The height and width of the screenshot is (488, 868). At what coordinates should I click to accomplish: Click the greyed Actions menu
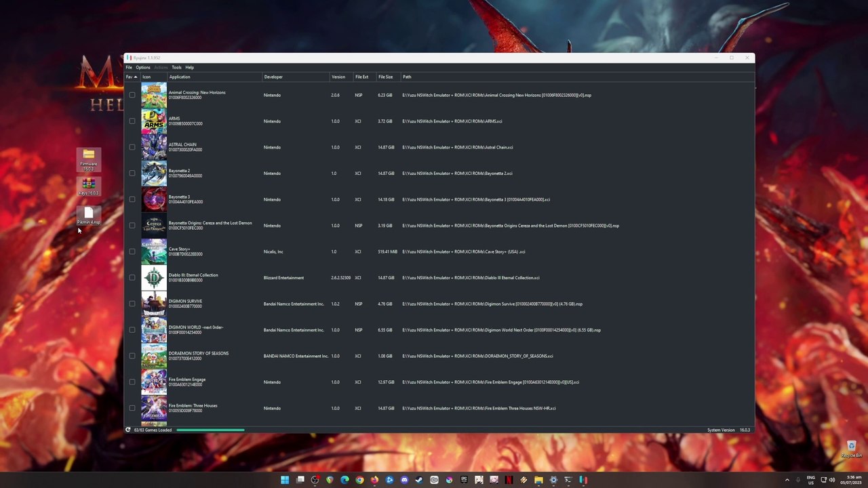tap(161, 67)
